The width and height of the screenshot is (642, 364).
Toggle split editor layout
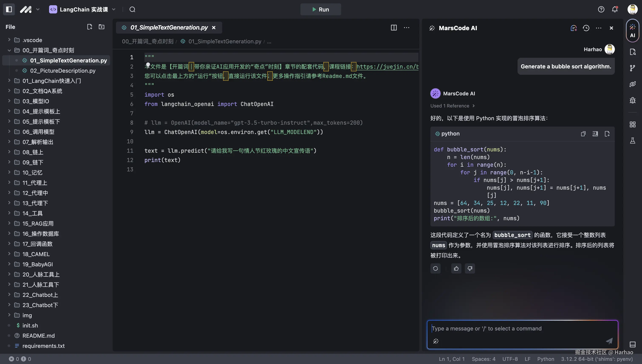(394, 27)
